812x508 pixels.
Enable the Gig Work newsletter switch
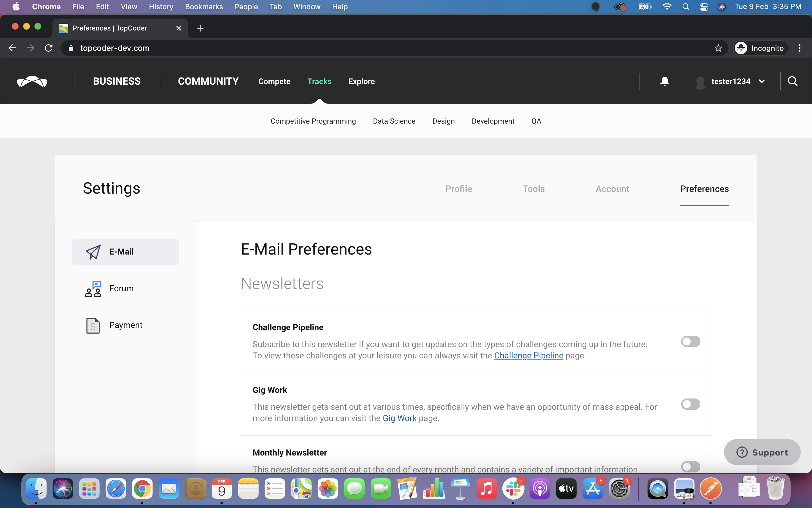click(690, 404)
